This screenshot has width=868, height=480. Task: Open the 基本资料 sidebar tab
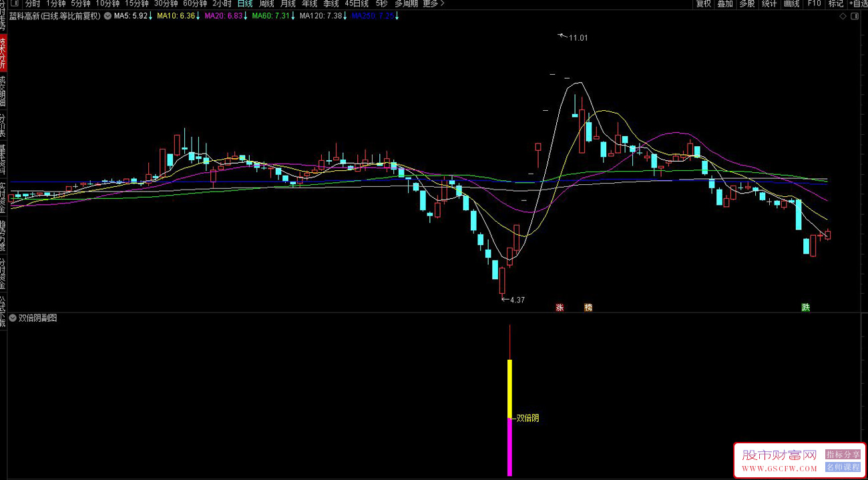pyautogui.click(x=3, y=160)
